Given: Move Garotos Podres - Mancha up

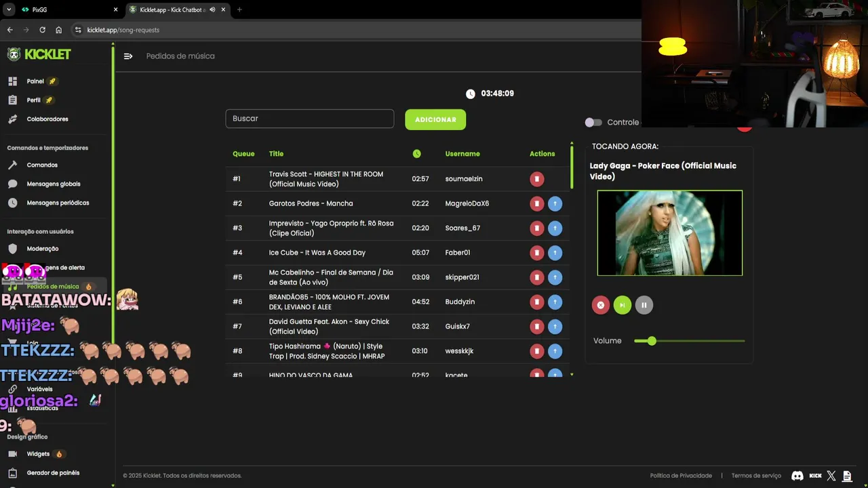Looking at the screenshot, I should [x=555, y=203].
